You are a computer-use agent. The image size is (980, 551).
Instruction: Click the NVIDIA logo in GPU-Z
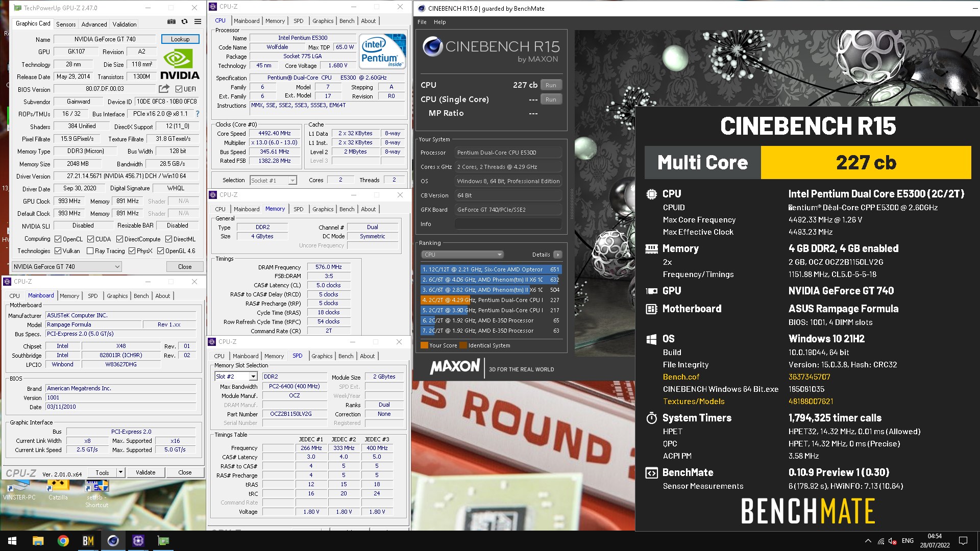180,65
